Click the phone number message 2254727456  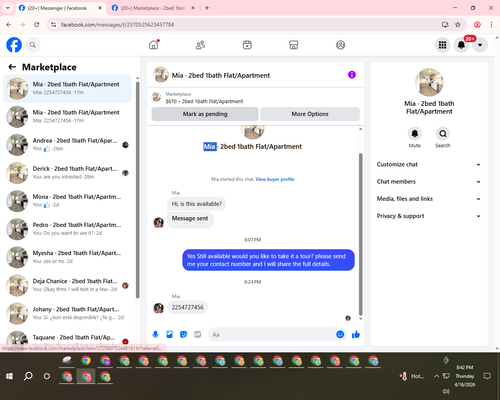point(187,307)
